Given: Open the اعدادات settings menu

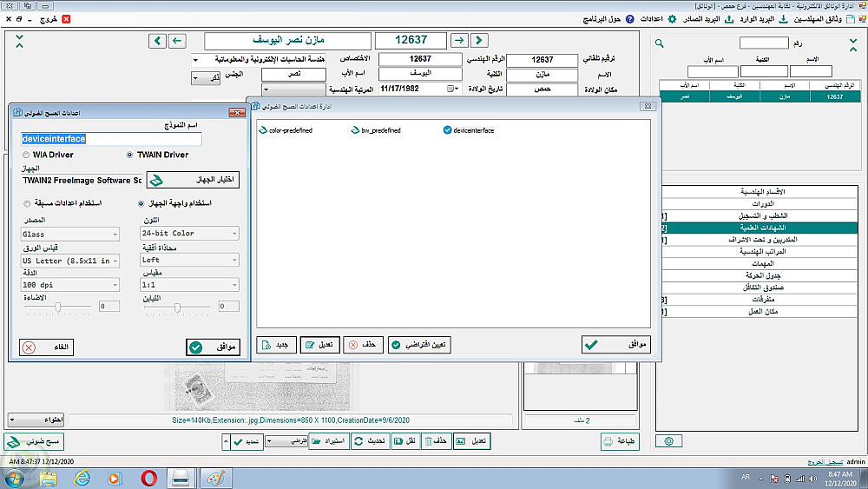Looking at the screenshot, I should click(x=658, y=19).
